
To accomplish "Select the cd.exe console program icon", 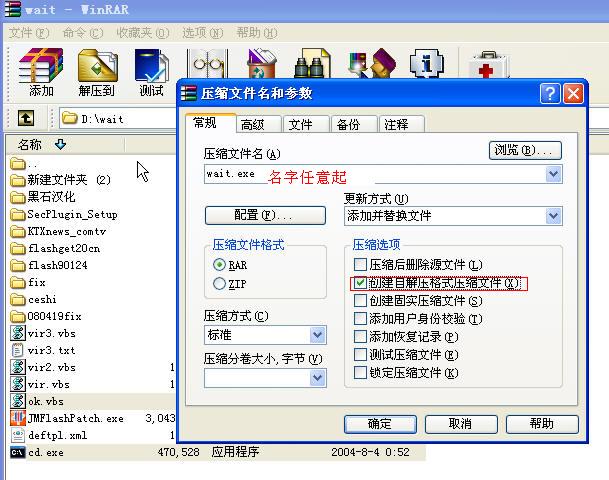I will point(17,452).
